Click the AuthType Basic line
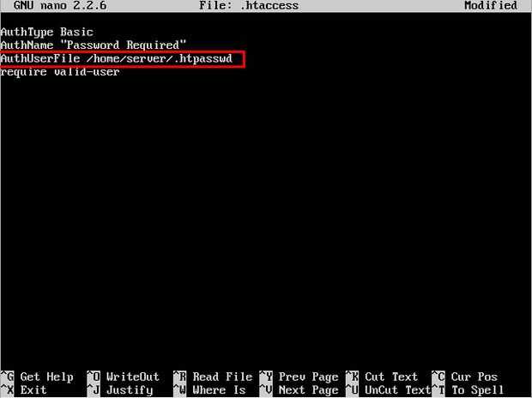Image resolution: width=532 pixels, height=398 pixels. click(47, 33)
